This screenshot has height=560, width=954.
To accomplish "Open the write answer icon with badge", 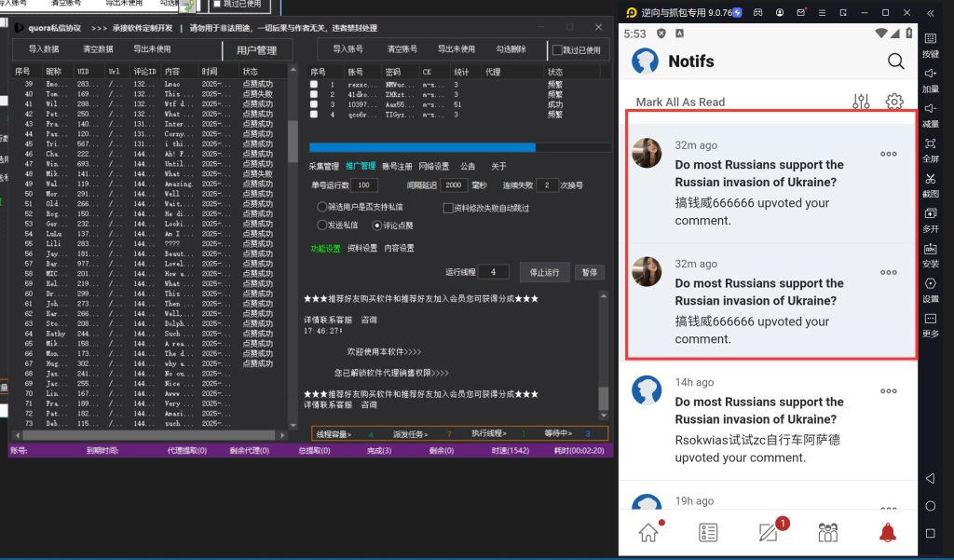I will (x=768, y=532).
